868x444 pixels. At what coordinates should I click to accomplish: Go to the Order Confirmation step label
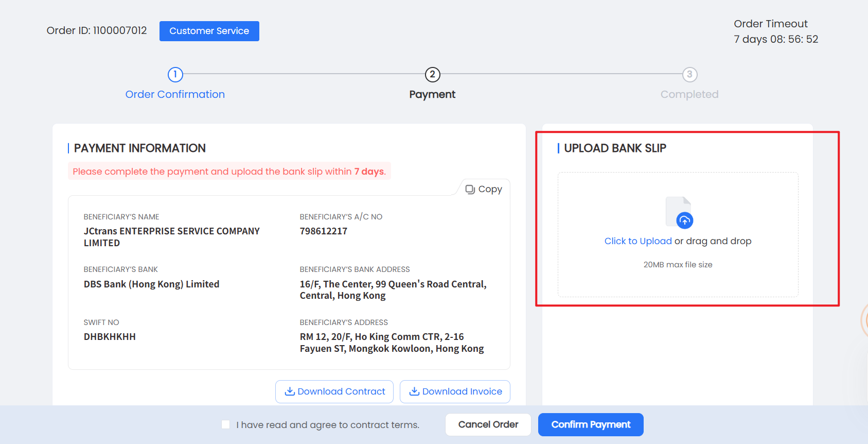[x=175, y=94]
